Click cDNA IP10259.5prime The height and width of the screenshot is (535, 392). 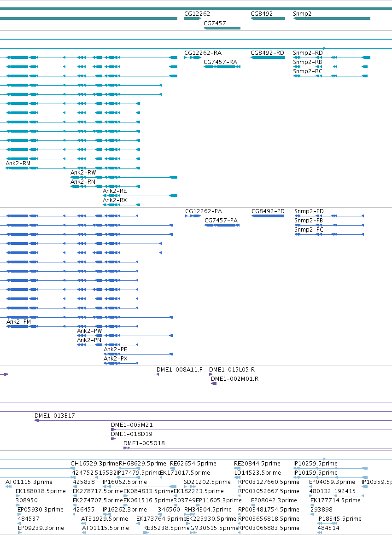(315, 463)
